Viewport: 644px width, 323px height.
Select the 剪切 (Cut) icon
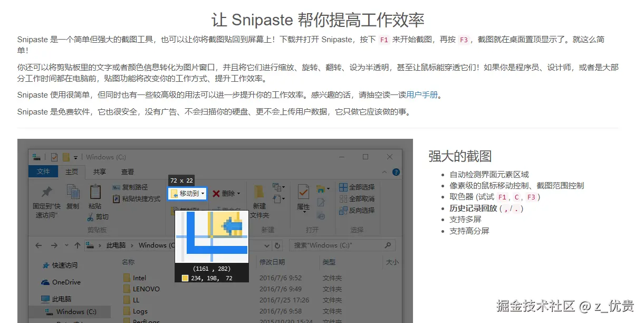[x=90, y=216]
